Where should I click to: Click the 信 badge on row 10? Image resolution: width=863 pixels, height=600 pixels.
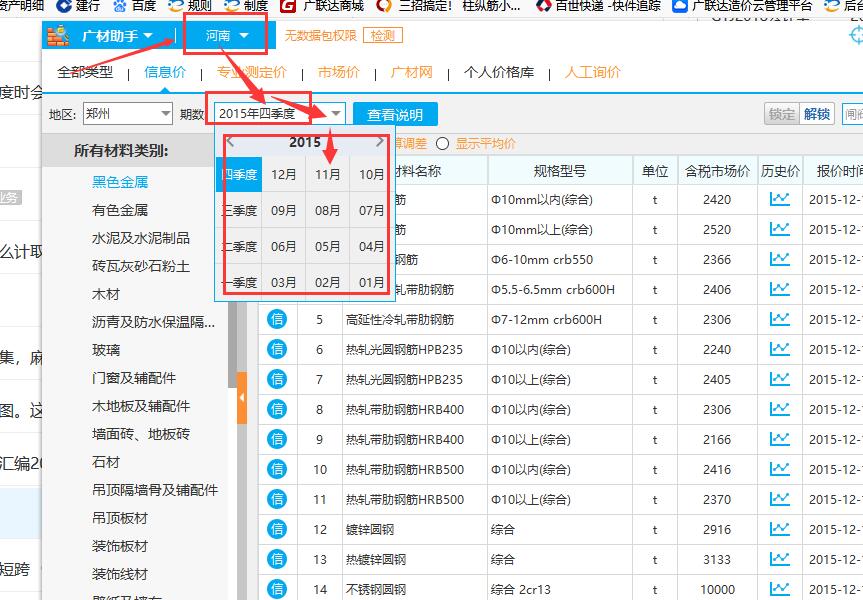coord(277,469)
